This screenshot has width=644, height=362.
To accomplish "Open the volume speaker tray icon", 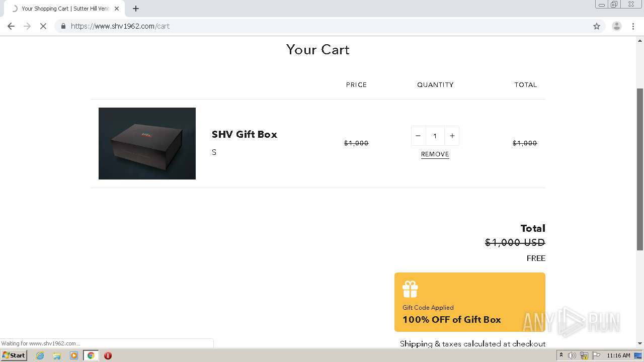I will (x=572, y=355).
